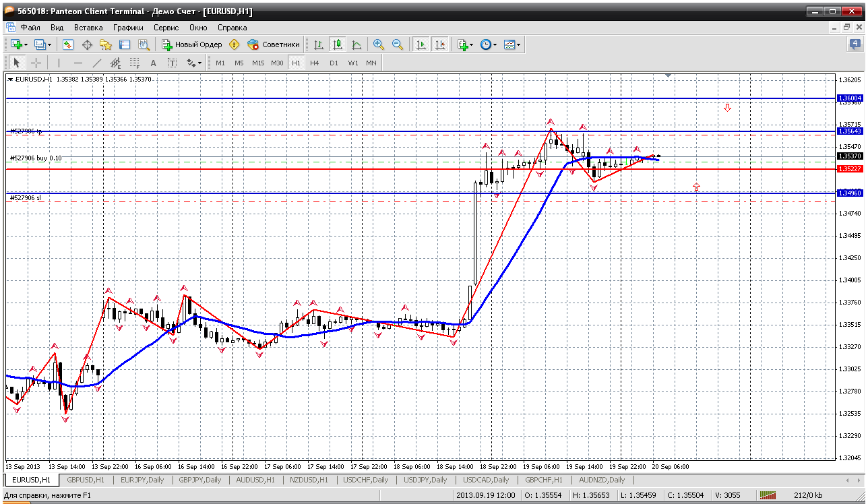868x504 pixels.
Task: Open the Navigator folder-star icon
Action: coord(106,44)
